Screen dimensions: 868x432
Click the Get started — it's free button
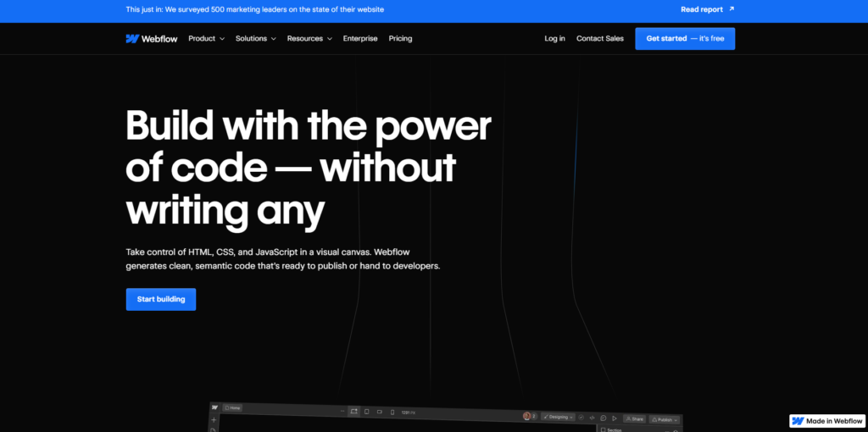coord(685,39)
